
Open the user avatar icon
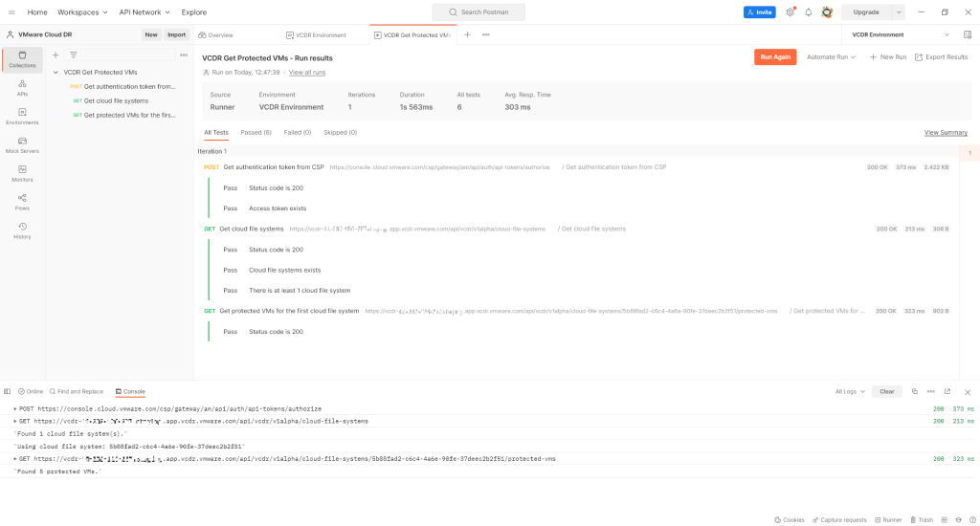827,11
